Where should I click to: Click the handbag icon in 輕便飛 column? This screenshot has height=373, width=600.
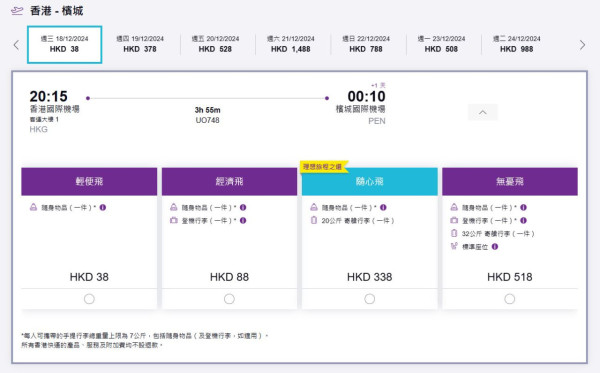tap(33, 207)
